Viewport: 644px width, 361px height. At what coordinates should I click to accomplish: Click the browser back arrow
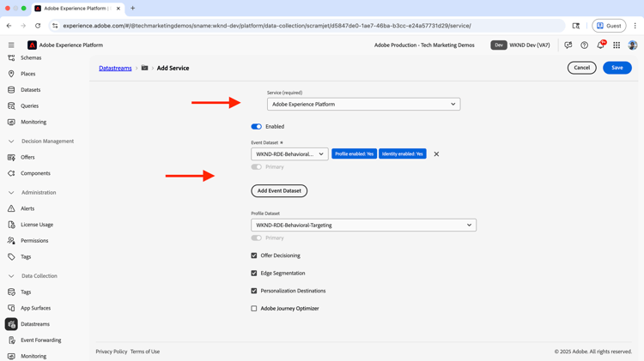tap(9, 26)
